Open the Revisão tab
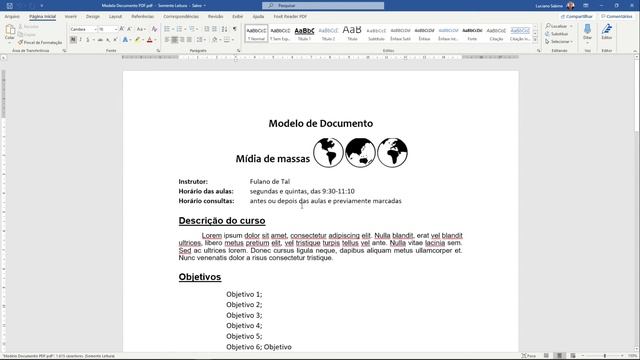The image size is (640, 360). 216,16
